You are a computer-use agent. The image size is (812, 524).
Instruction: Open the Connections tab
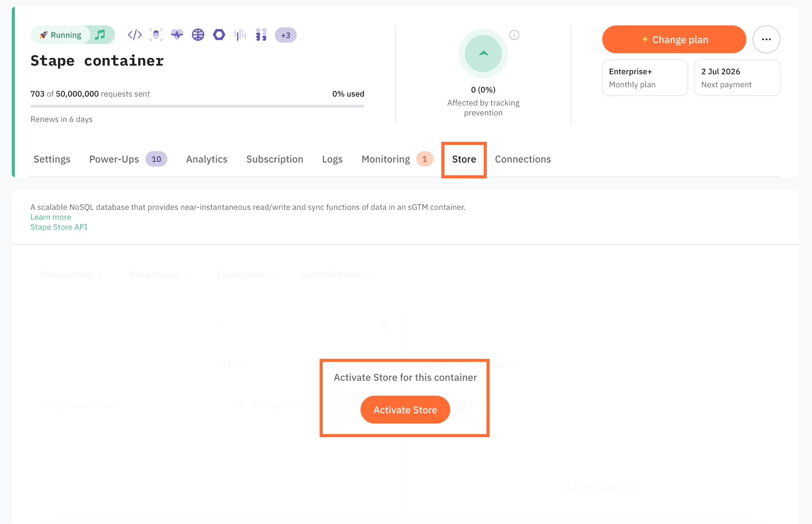click(523, 159)
